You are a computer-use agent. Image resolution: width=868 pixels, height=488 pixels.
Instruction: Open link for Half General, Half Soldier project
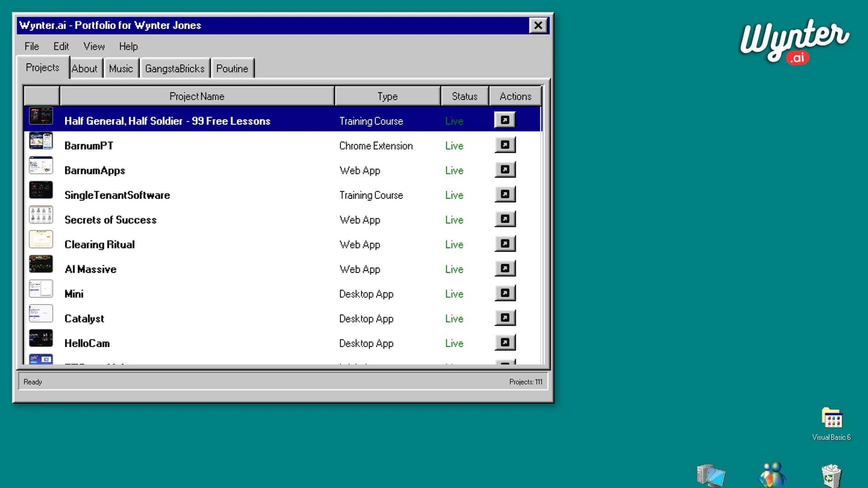pos(505,120)
